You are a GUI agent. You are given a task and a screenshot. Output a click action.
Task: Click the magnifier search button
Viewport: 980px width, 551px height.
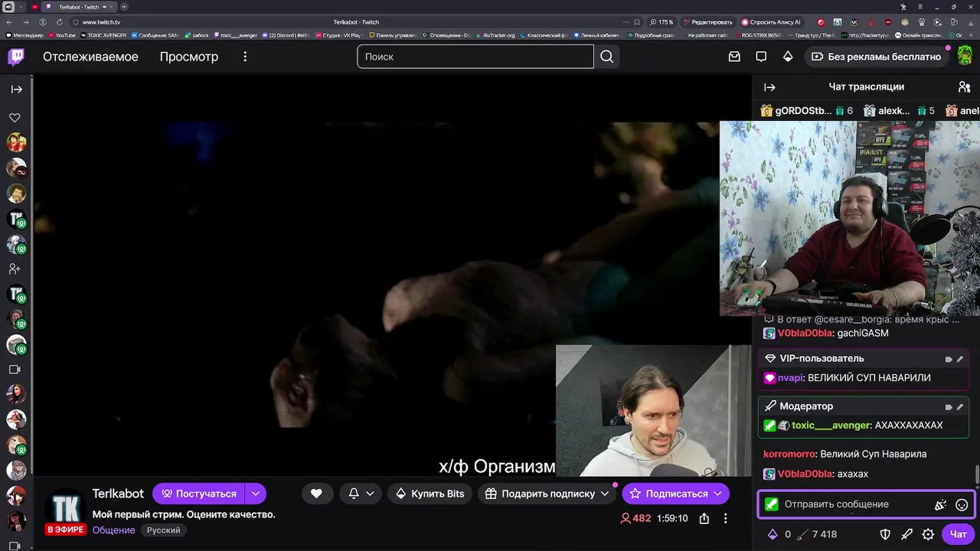tap(607, 57)
